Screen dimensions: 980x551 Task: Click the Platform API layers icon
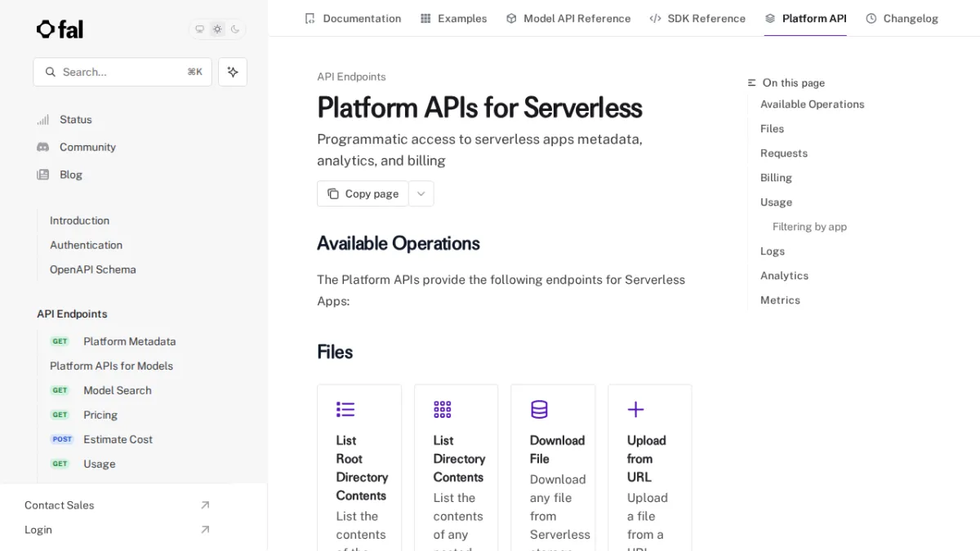click(770, 18)
